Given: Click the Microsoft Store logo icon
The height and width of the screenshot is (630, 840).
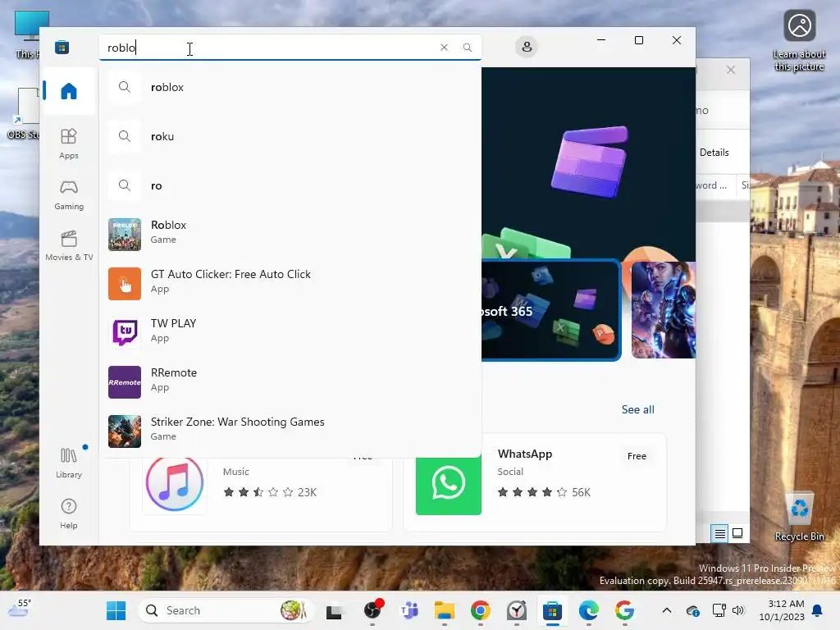Looking at the screenshot, I should 62,47.
